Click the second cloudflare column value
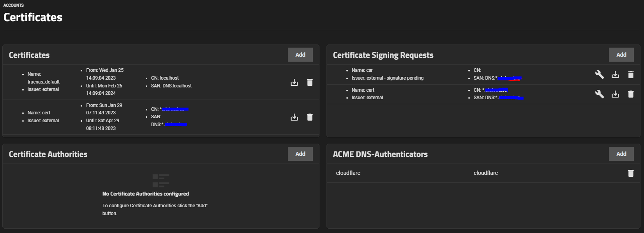 [x=486, y=173]
